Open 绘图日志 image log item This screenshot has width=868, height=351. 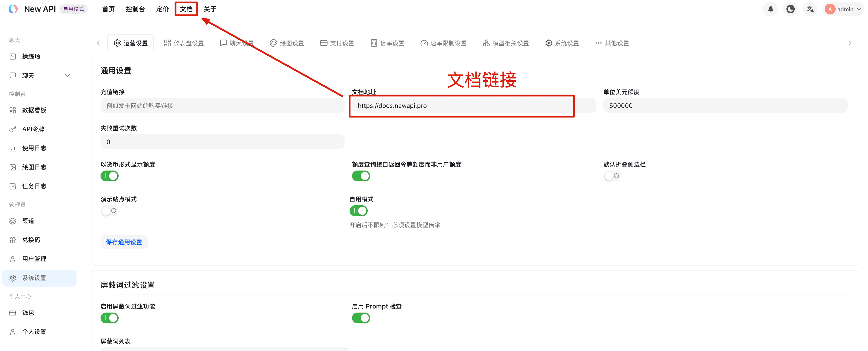(34, 167)
